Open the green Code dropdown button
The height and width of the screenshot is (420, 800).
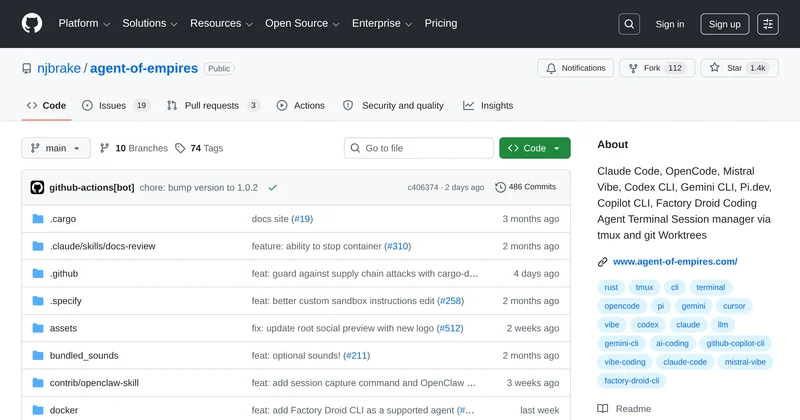point(535,148)
